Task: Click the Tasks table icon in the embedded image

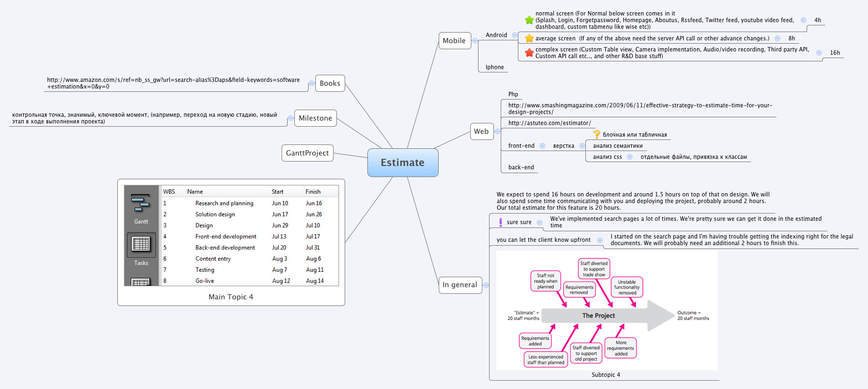Action: click(x=141, y=245)
